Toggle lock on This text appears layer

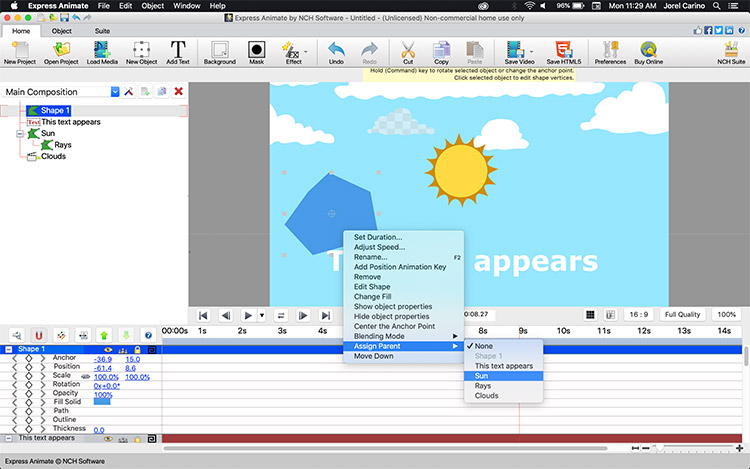[x=137, y=438]
